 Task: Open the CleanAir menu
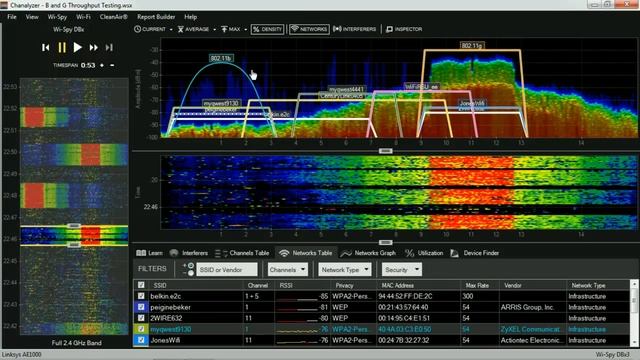[x=113, y=17]
